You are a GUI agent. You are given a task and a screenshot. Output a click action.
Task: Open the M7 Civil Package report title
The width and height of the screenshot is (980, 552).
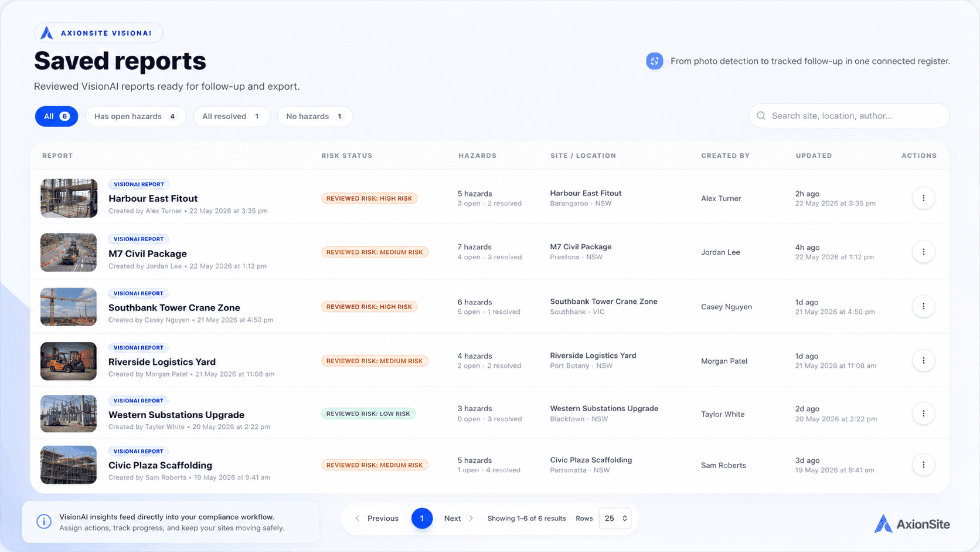[x=148, y=253]
